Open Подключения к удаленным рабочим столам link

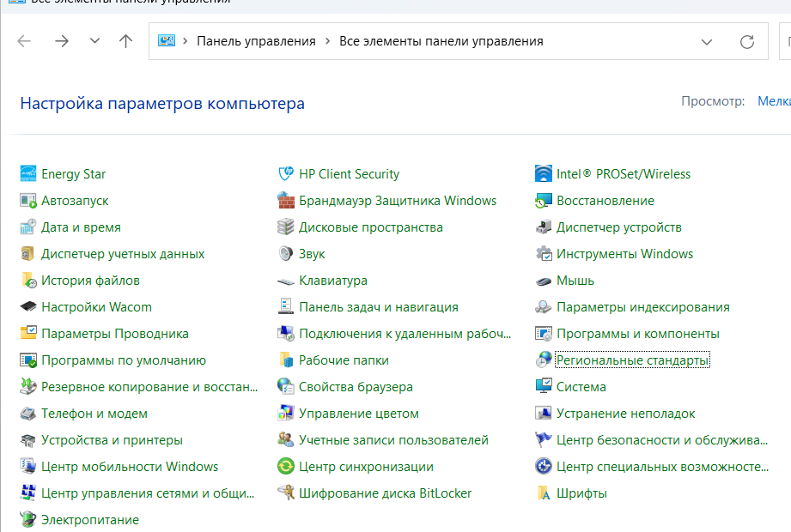pos(405,334)
